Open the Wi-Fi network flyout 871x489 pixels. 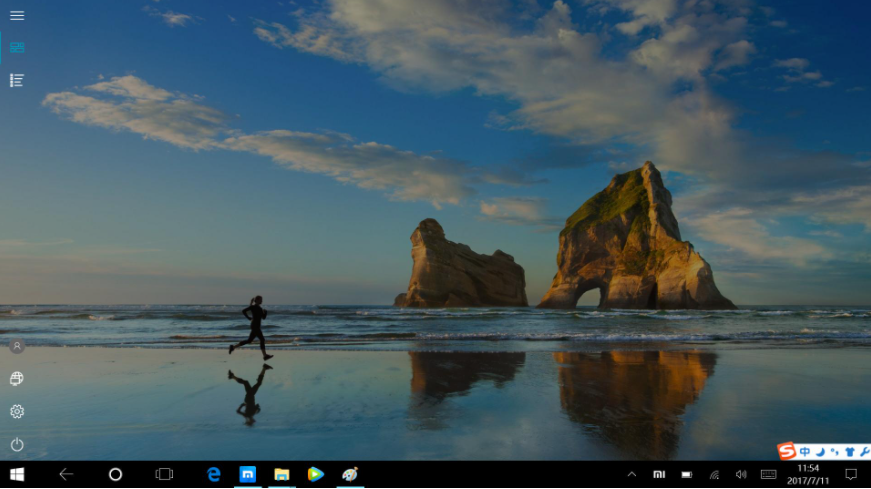tap(714, 474)
